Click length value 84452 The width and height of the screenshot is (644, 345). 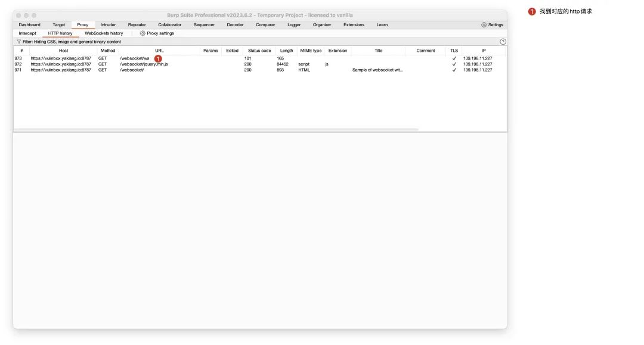(283, 64)
